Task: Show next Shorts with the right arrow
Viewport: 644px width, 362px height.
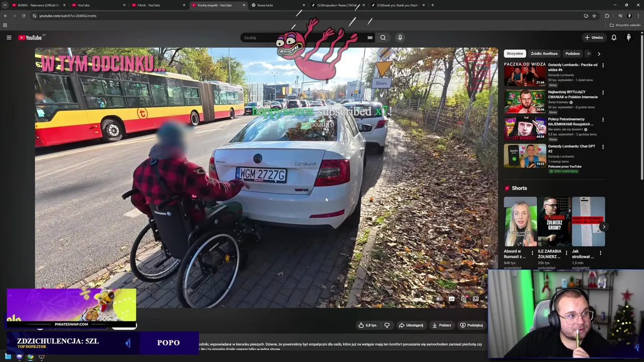Action: pyautogui.click(x=604, y=227)
